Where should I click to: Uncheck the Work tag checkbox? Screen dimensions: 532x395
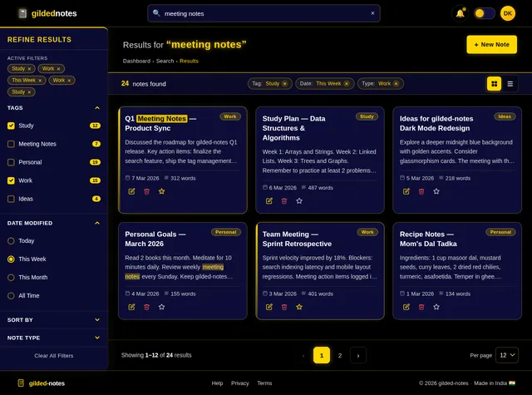pyautogui.click(x=11, y=180)
